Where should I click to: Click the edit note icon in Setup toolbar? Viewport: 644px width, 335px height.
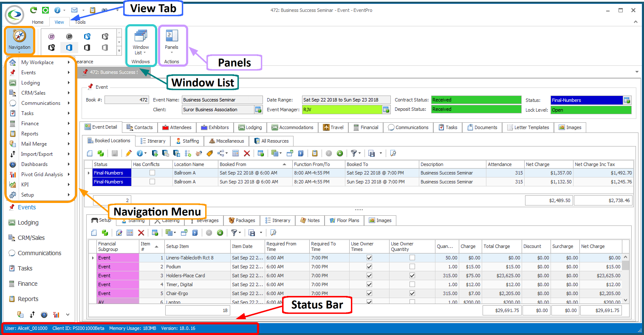[x=119, y=233]
